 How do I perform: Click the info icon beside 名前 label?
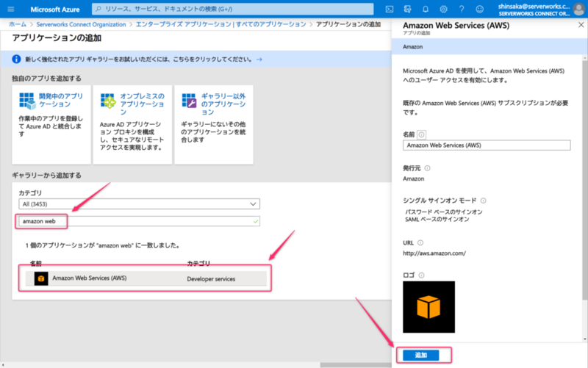pos(421,134)
